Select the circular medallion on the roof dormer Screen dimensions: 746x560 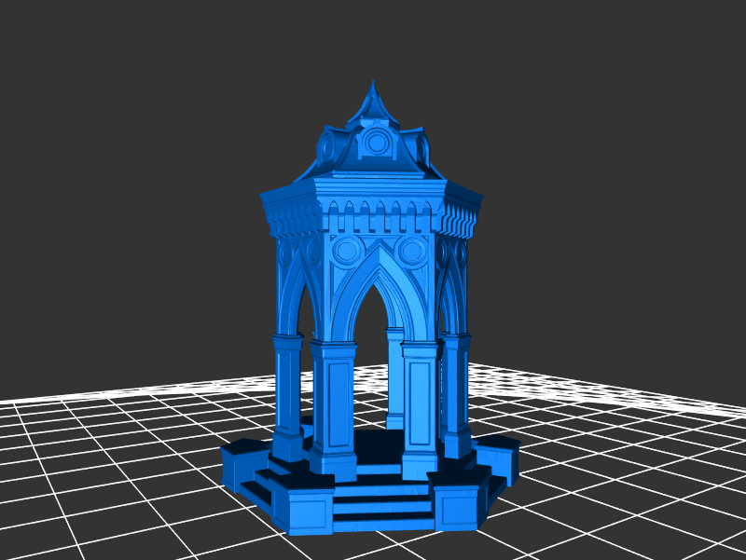tap(377, 143)
